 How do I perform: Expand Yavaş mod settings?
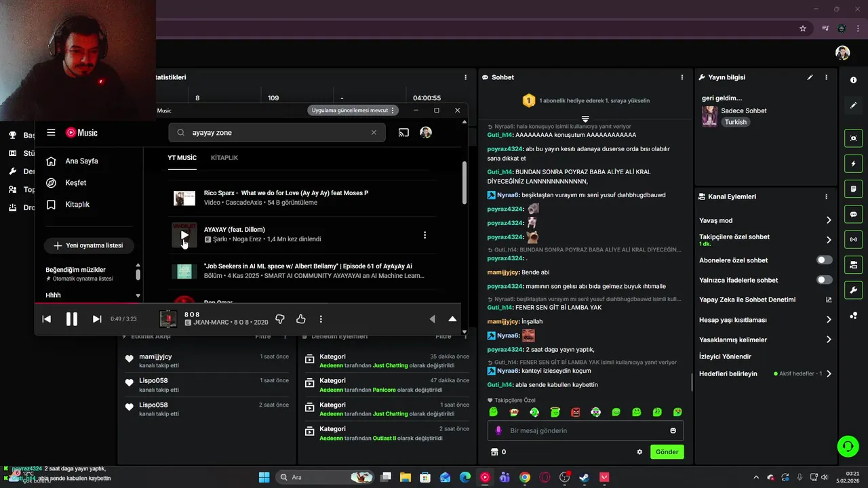(x=766, y=220)
